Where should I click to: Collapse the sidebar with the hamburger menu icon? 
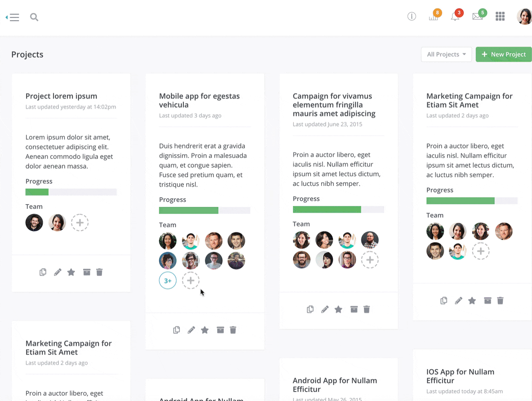(x=13, y=18)
